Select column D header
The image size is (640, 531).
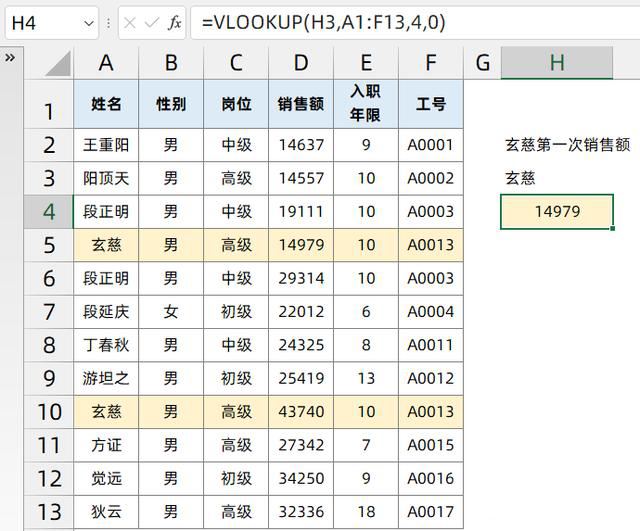301,63
